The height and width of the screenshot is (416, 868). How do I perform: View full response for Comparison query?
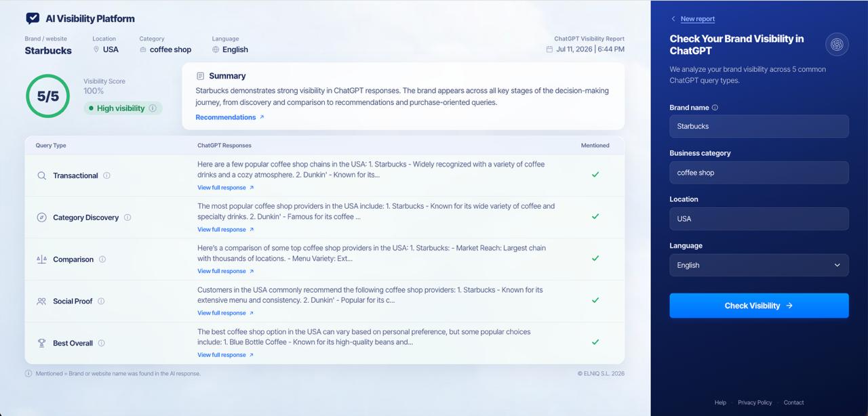click(226, 271)
